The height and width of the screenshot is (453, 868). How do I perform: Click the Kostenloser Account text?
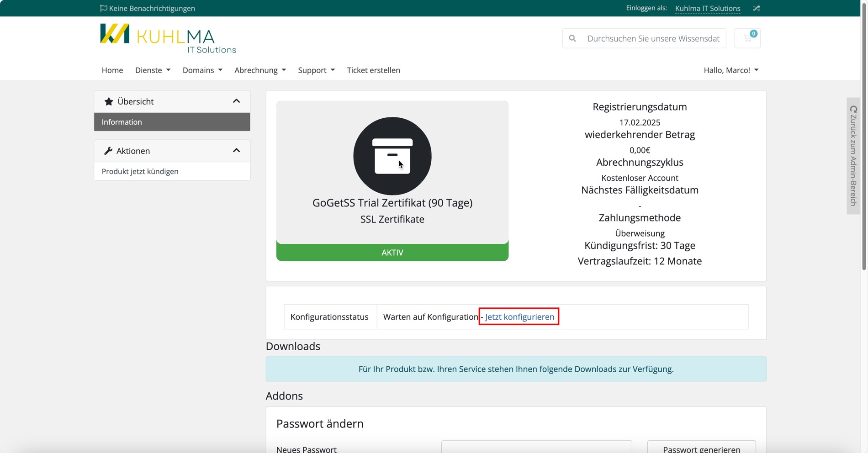(x=640, y=178)
